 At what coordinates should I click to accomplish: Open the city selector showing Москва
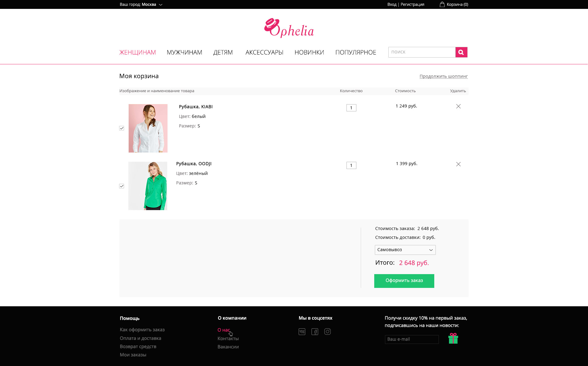(141, 4)
